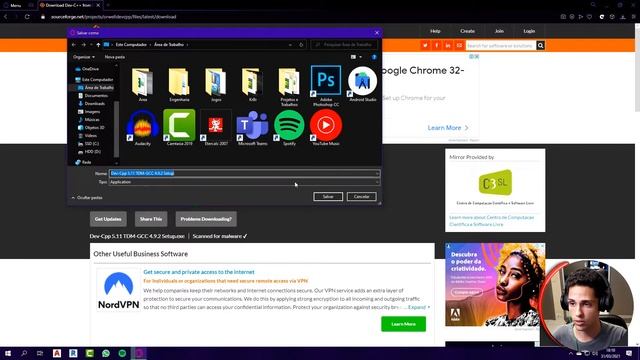The image size is (640, 360).
Task: Select the Elencais 2007 shortcut icon
Action: click(x=216, y=128)
